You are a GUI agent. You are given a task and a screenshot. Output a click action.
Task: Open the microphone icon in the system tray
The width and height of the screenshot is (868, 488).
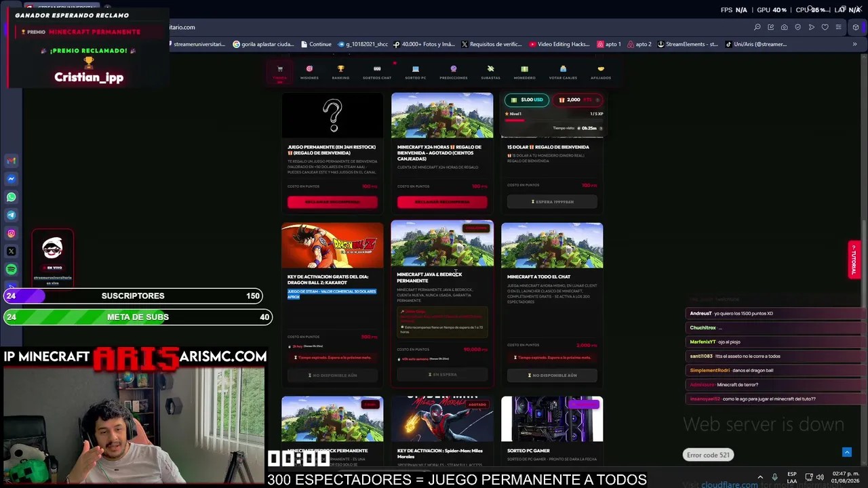coord(774,477)
